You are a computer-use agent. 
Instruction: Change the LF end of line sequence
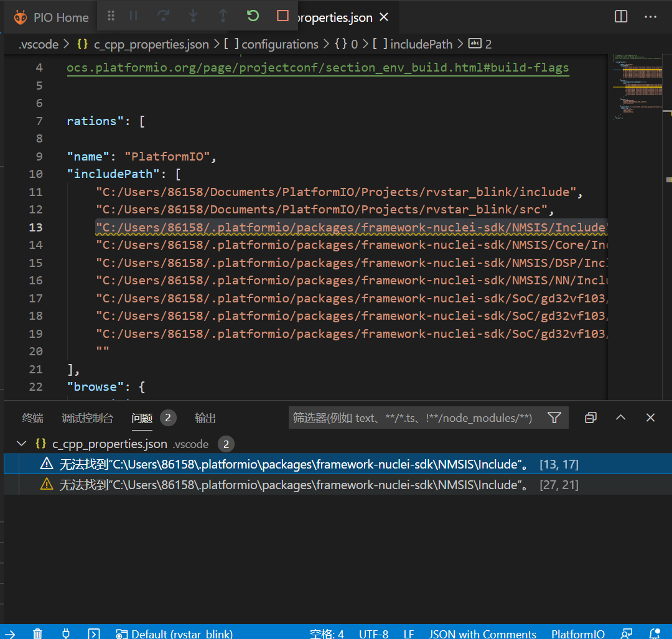(408, 634)
